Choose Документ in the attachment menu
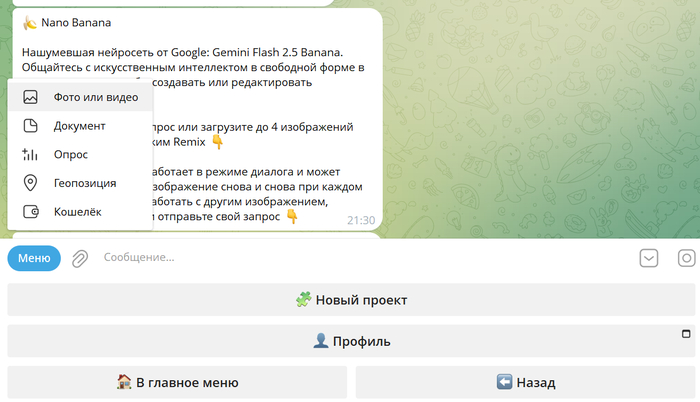The width and height of the screenshot is (700, 402). (80, 126)
